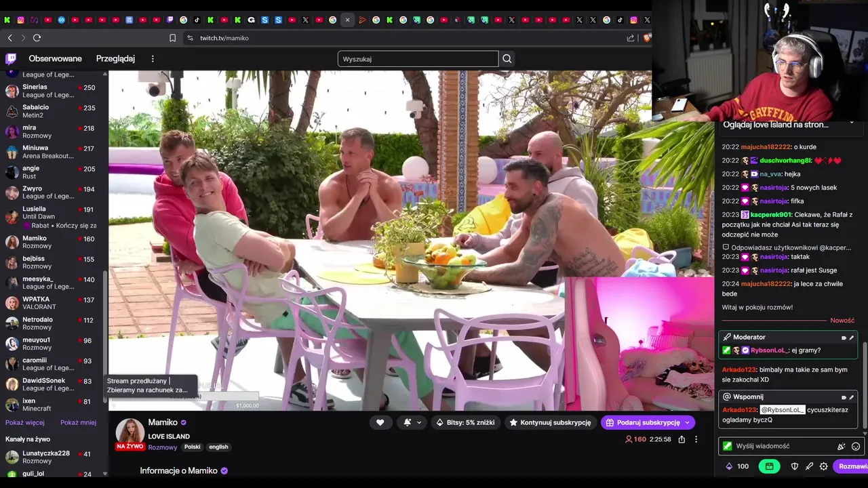Reload the current page
This screenshot has width=868, height=488.
click(37, 38)
